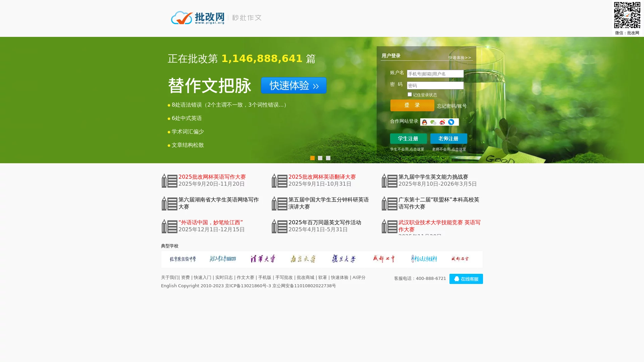Switch to the second carousel dot
644x362 pixels.
(x=320, y=158)
